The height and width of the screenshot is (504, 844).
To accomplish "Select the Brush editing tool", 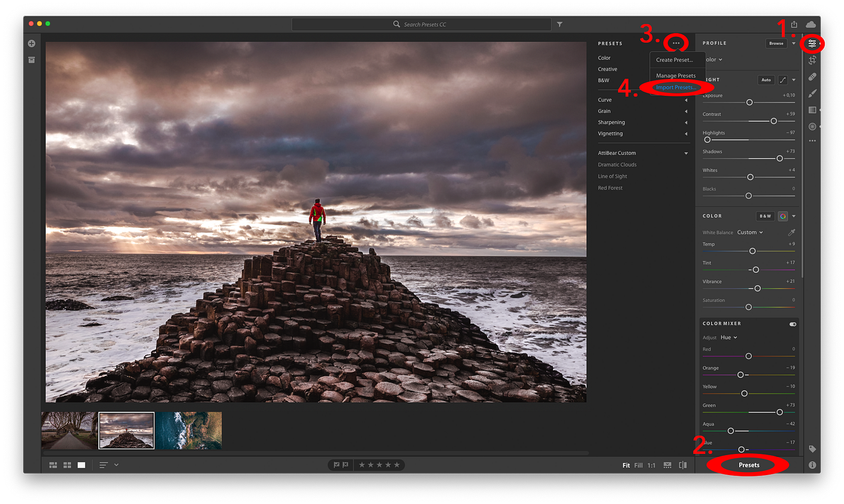I will point(813,93).
